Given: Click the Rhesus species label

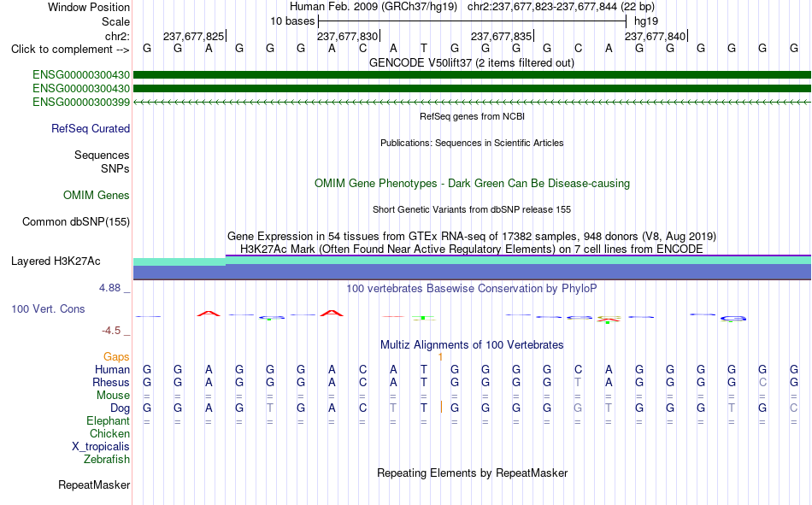Looking at the screenshot, I should click(x=111, y=382).
